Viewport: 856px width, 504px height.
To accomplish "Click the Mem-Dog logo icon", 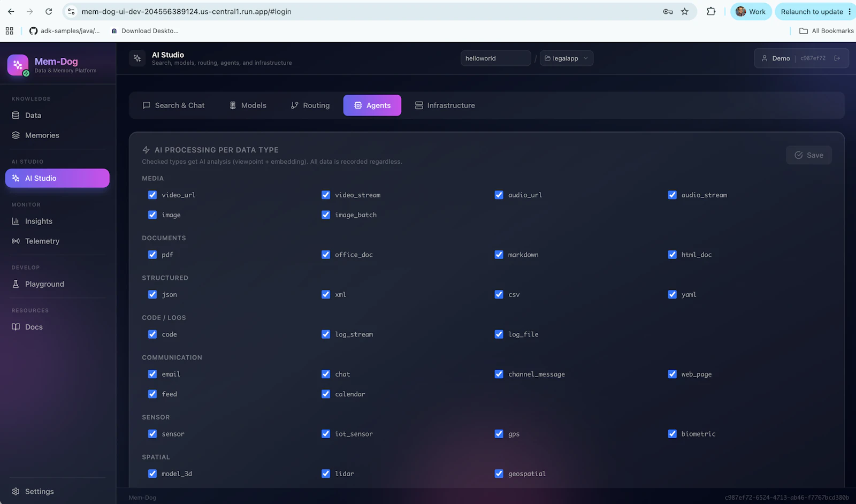I will tap(18, 65).
